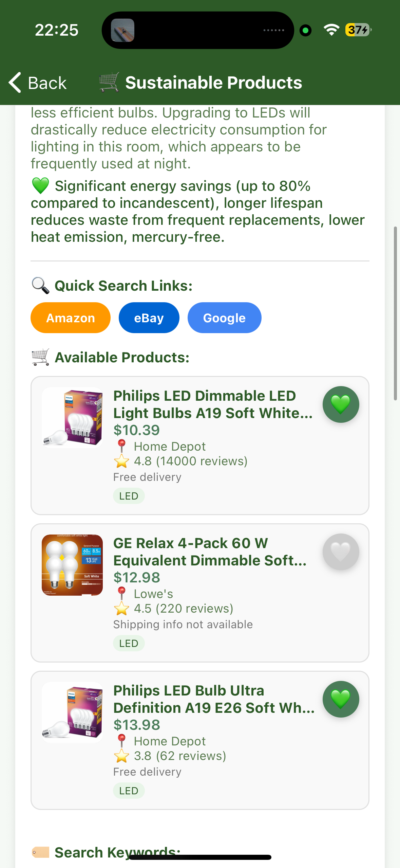Favorite the GE Relax 4-Pack heart
400x868 pixels.
[x=341, y=551]
